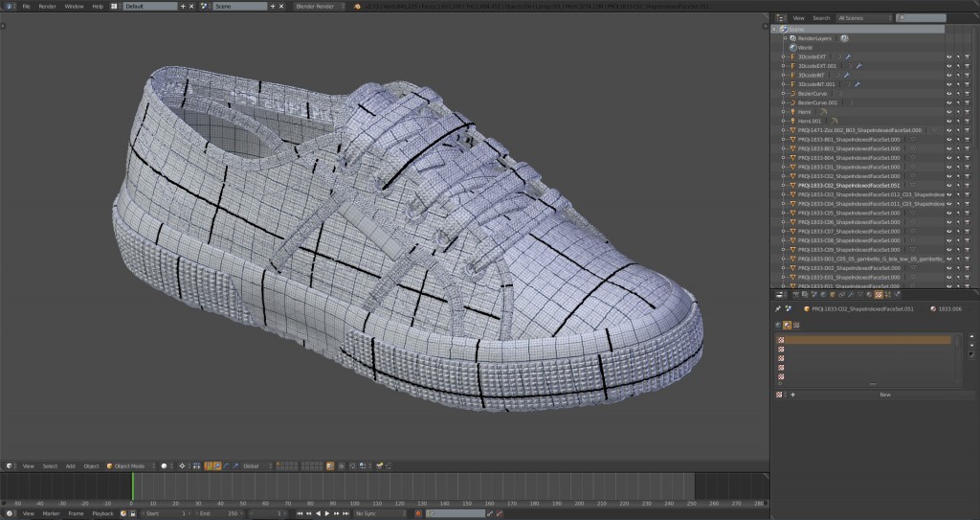Open the World properties tab icon

pos(823,294)
